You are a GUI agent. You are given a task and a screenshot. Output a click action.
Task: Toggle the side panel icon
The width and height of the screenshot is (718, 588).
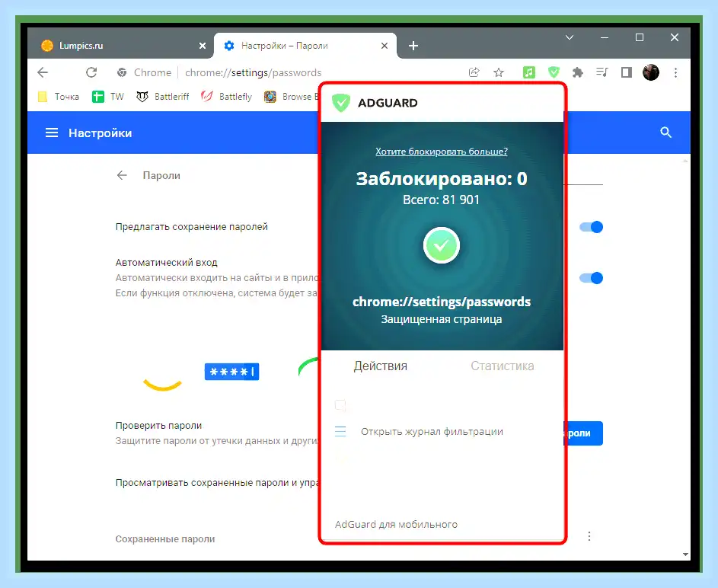(627, 72)
